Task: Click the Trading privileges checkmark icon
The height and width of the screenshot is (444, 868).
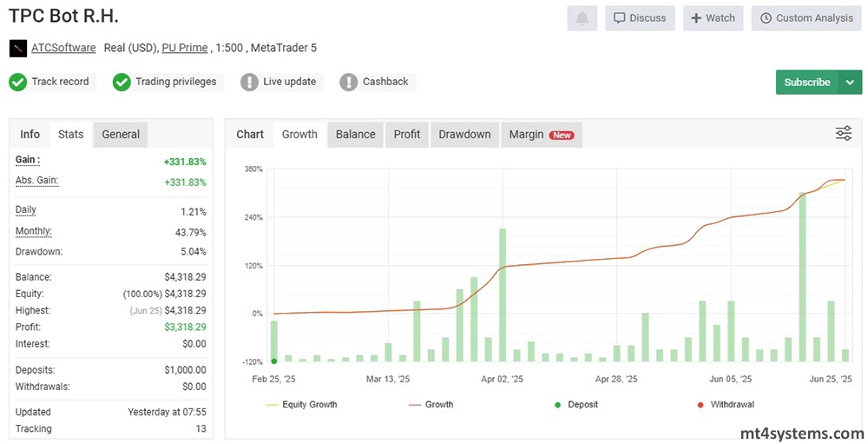Action: coord(122,82)
